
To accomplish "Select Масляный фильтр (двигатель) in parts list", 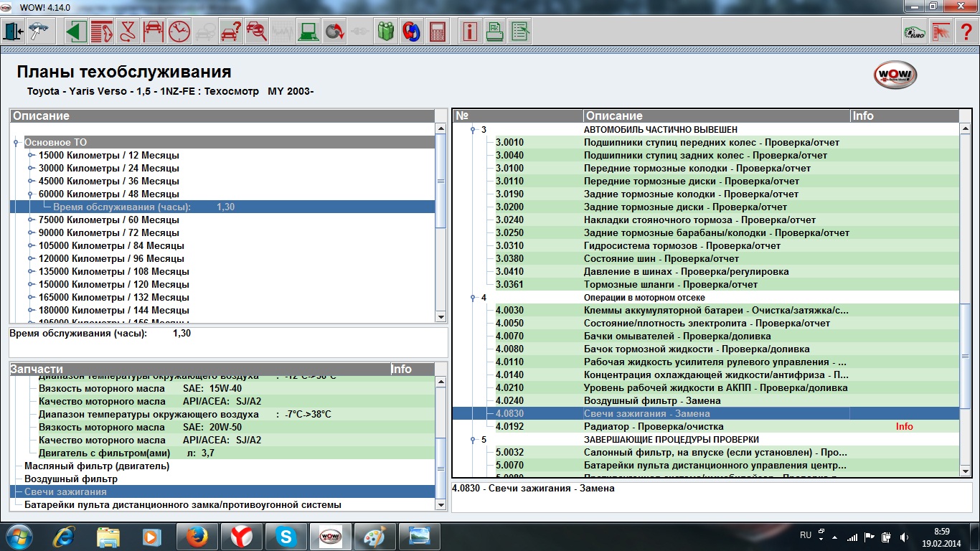I will [97, 466].
